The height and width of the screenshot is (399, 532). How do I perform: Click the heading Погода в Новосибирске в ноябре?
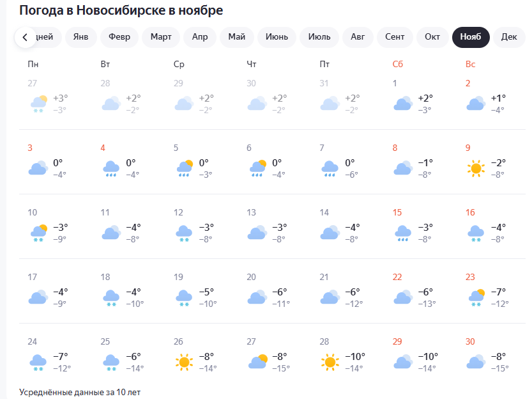coord(120,10)
